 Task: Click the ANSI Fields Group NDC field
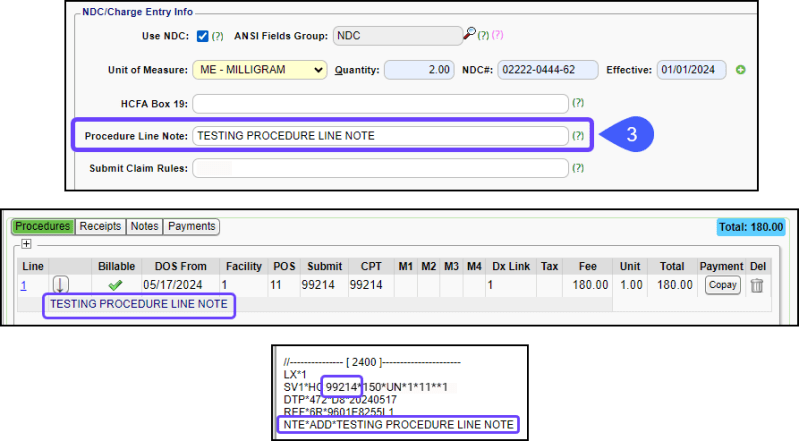point(397,36)
